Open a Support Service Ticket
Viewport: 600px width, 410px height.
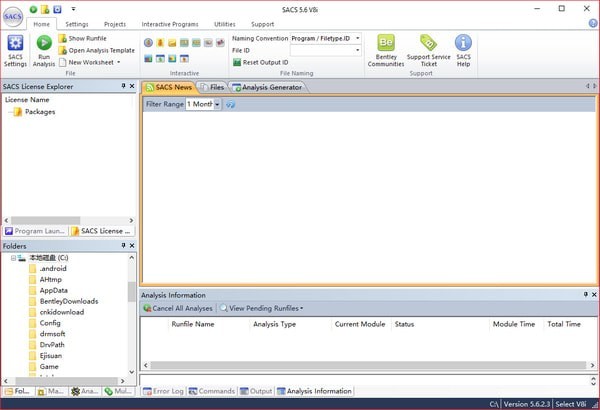(429, 51)
